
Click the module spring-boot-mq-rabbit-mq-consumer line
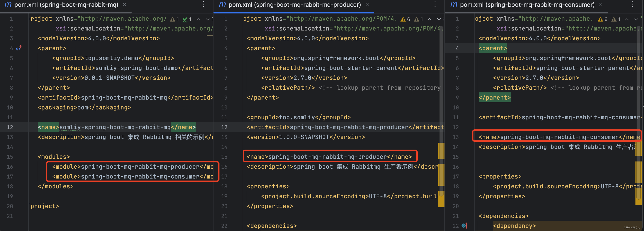133,177
